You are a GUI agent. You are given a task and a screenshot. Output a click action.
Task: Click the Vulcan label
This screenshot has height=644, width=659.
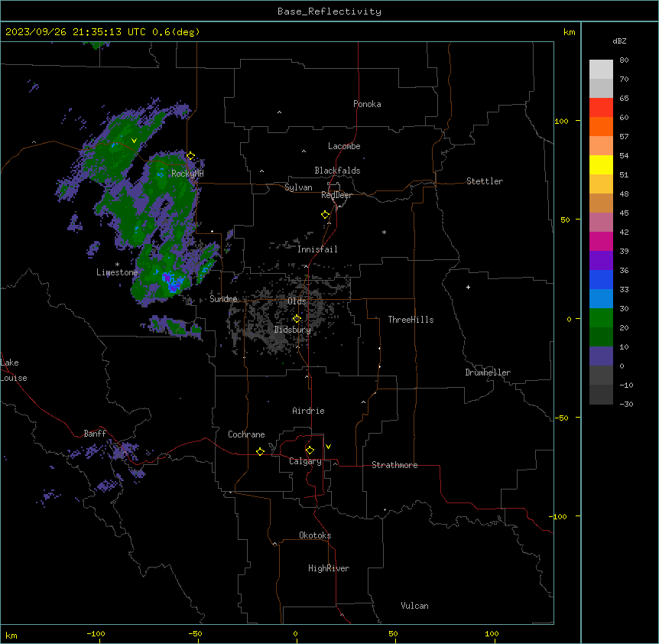pyautogui.click(x=415, y=606)
